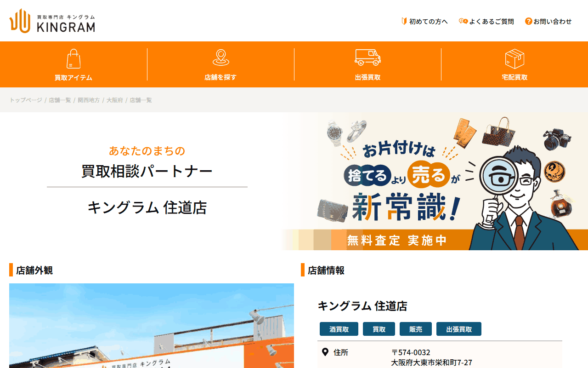Click the キングラム 住道店 title under 買取相談パートナー
The height and width of the screenshot is (368, 588).
point(147,207)
